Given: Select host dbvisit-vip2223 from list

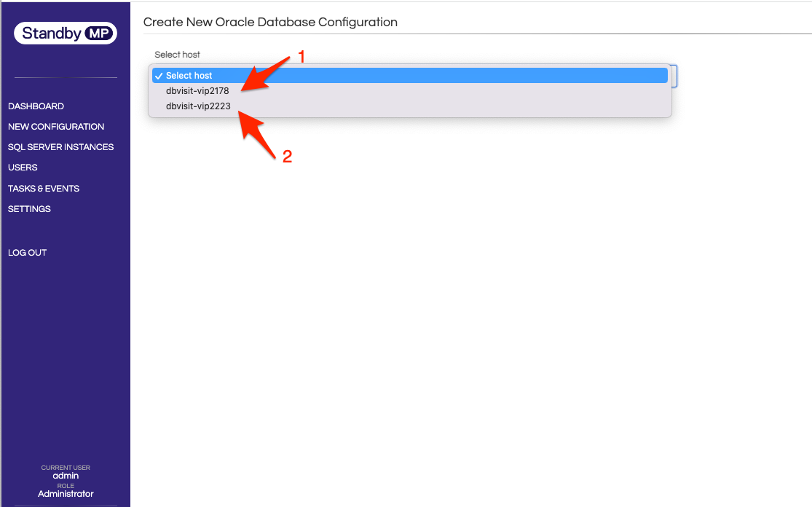Looking at the screenshot, I should [x=409, y=106].
